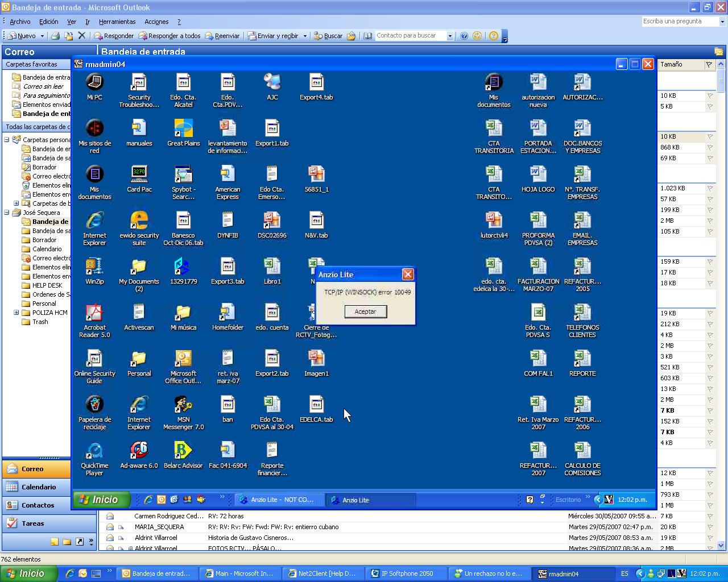Screen dimensions: 728x582
Task: Collapse the Carpetas personales tree node
Action: click(x=7, y=139)
